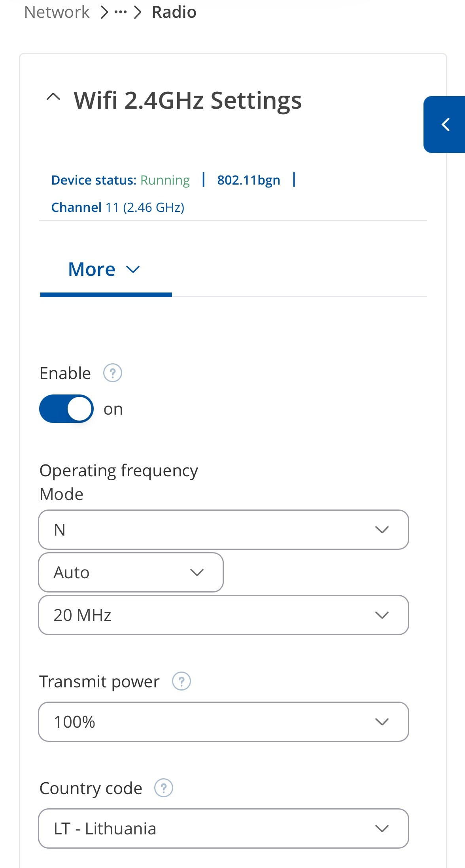Open the N mode dropdown
Viewport: 465px width, 868px height.
coord(223,530)
